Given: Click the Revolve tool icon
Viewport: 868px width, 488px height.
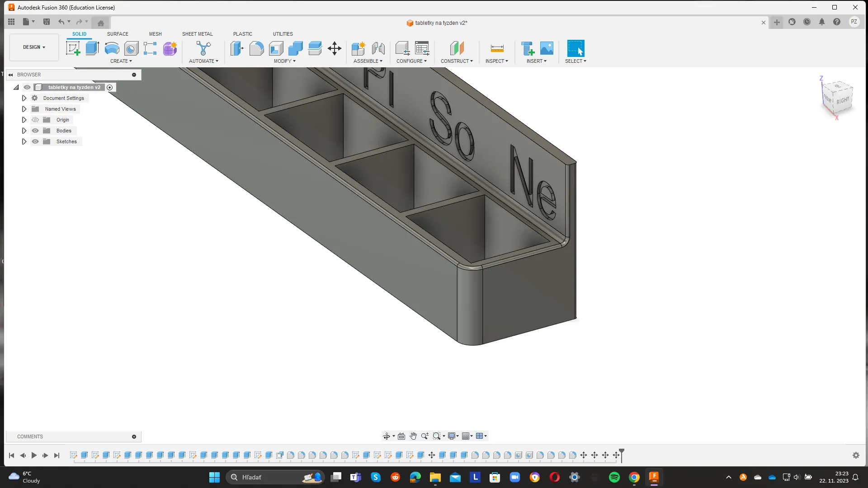Looking at the screenshot, I should 112,48.
